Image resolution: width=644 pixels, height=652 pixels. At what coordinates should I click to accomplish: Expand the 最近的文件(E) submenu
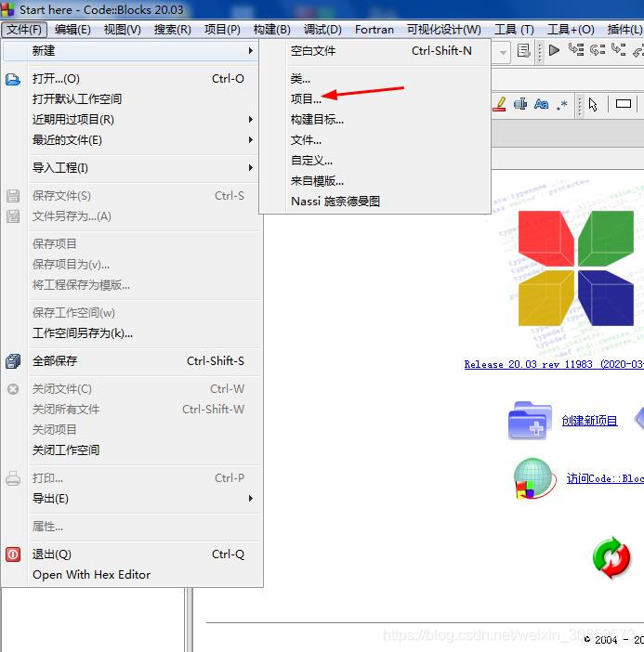[x=251, y=139]
